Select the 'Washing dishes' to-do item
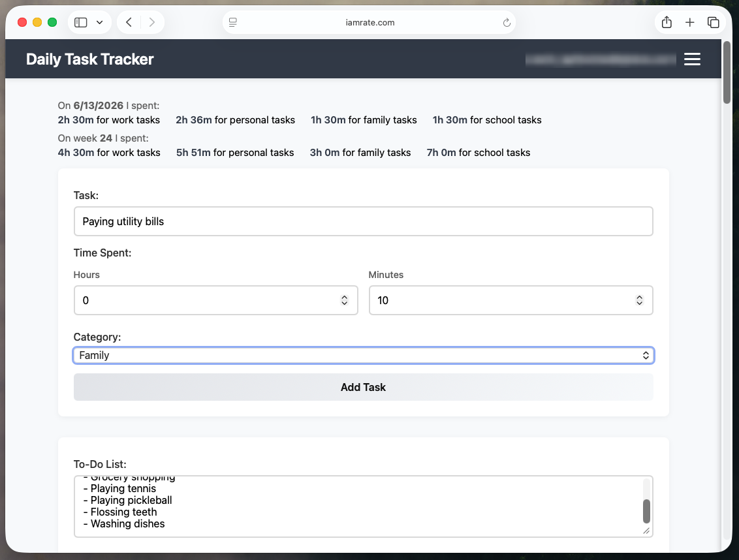The image size is (739, 560). (x=124, y=523)
